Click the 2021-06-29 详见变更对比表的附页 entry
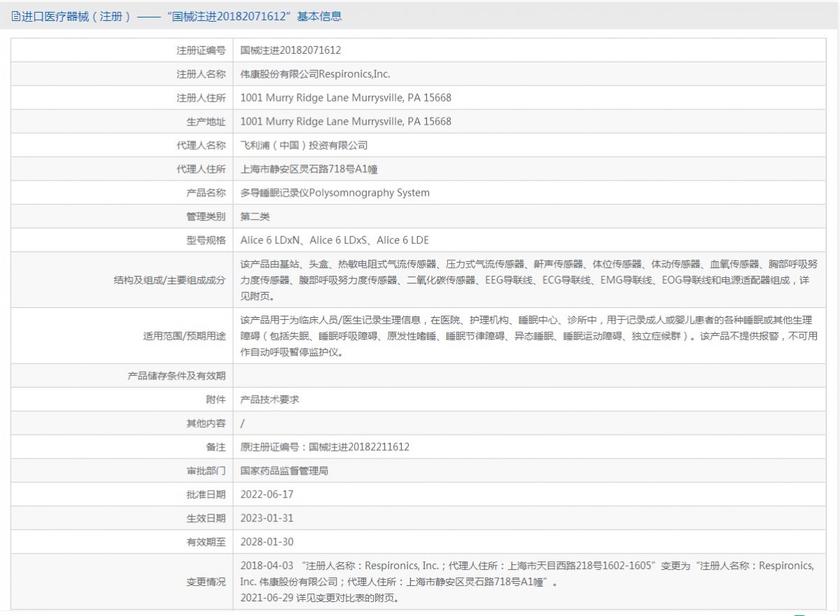This screenshot has height=616, width=840. tap(321, 598)
